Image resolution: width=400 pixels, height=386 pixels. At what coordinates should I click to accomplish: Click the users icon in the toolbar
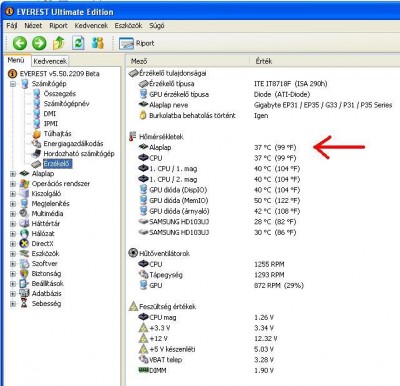98,43
